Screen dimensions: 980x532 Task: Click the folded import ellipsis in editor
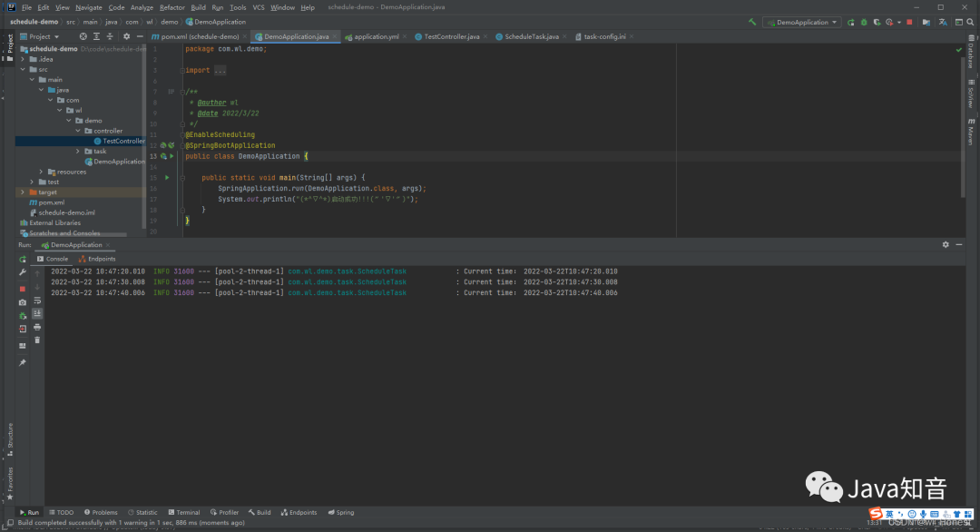pos(220,70)
